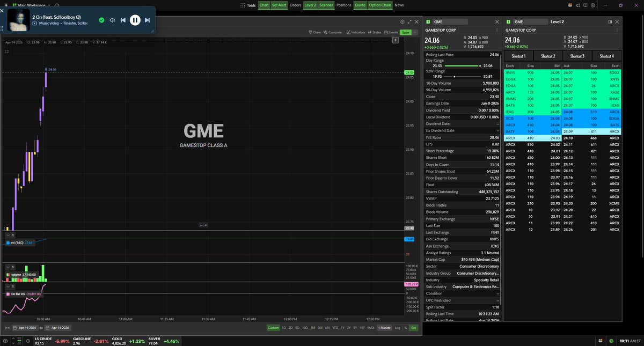This screenshot has width=644, height=346.
Task: Open the Compare tool on the chart
Action: [333, 32]
